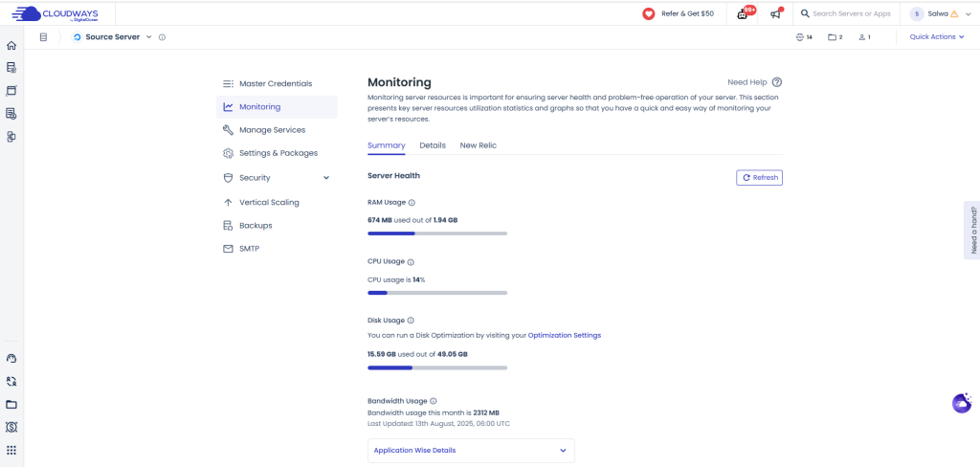
Task: Click the info icon beside Source Server
Action: pyautogui.click(x=162, y=37)
